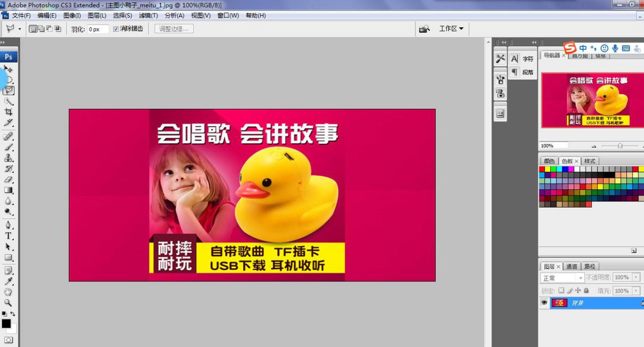Select the Type (T) tool
This screenshot has height=347, width=644.
9,236
